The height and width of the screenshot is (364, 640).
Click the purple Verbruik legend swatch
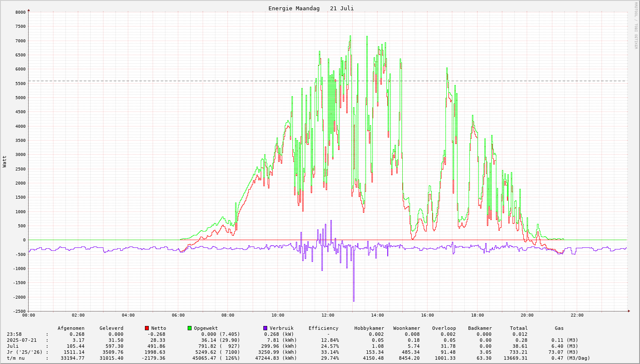(265, 328)
